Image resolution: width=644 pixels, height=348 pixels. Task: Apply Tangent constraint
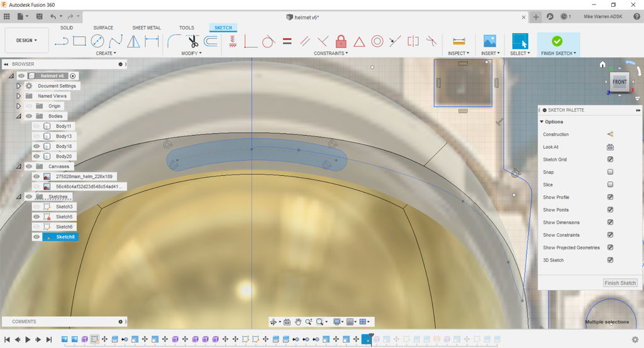[x=268, y=41]
